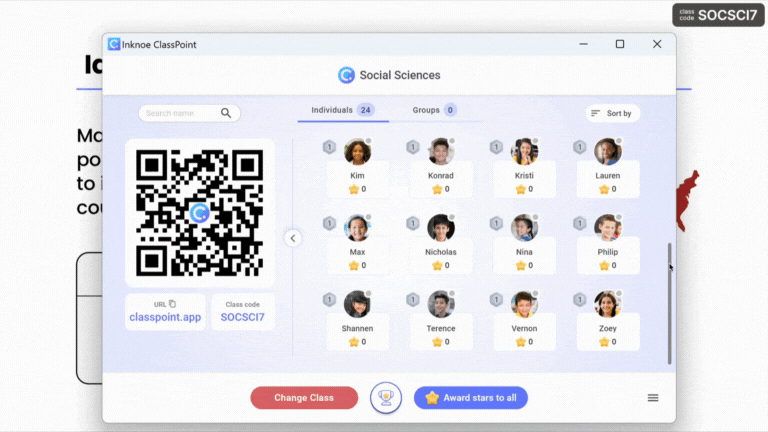
Task: Click the name label 'Shannen'
Action: [358, 328]
